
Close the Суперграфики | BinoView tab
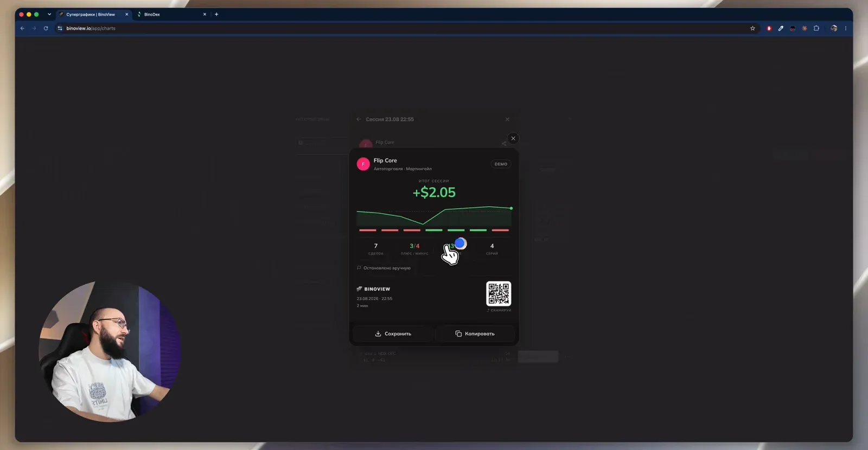[127, 14]
